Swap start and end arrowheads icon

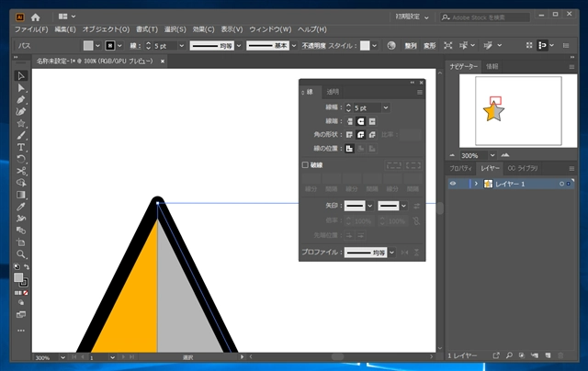[x=416, y=206]
